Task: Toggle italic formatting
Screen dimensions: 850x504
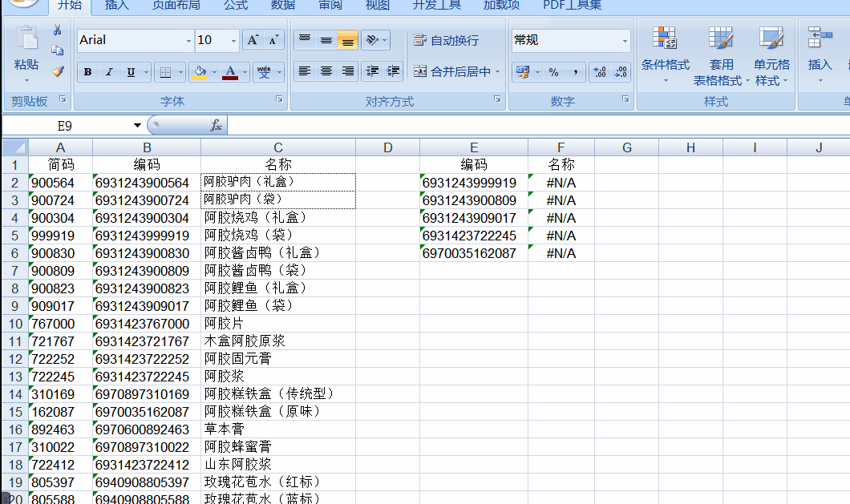Action: tap(109, 72)
